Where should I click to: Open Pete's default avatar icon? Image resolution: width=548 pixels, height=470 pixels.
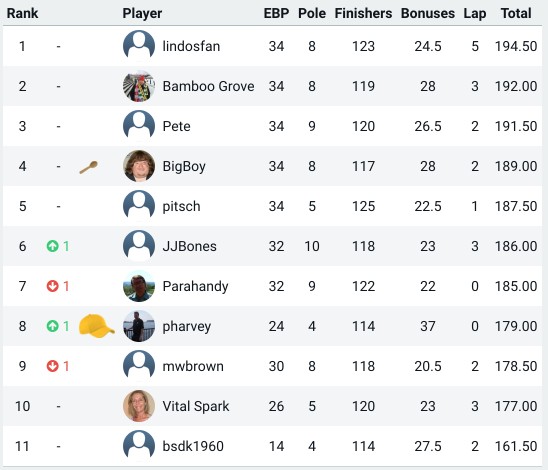tap(139, 126)
